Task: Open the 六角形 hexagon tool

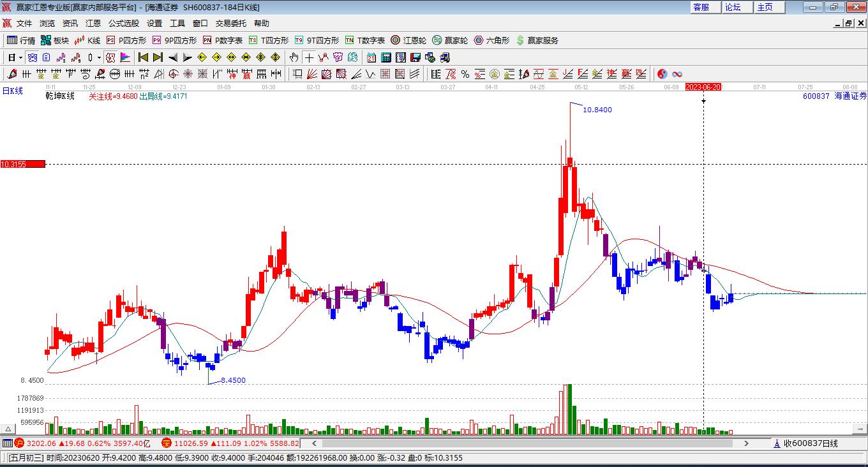Action: click(x=491, y=40)
